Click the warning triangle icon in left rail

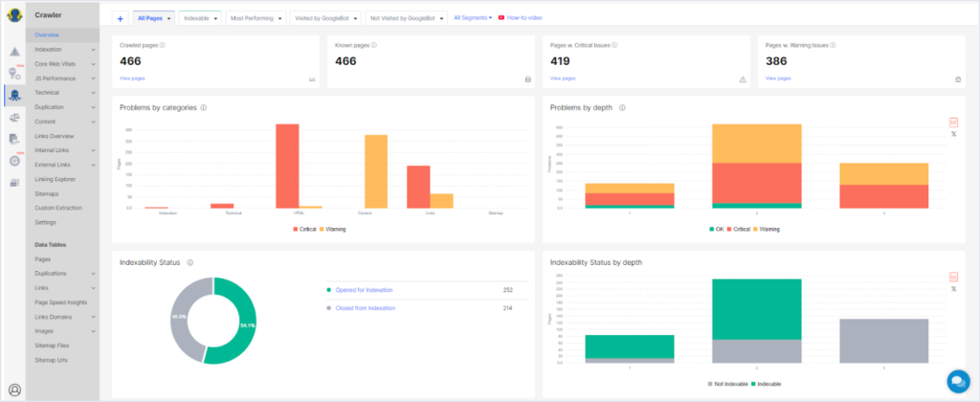pyautogui.click(x=14, y=52)
